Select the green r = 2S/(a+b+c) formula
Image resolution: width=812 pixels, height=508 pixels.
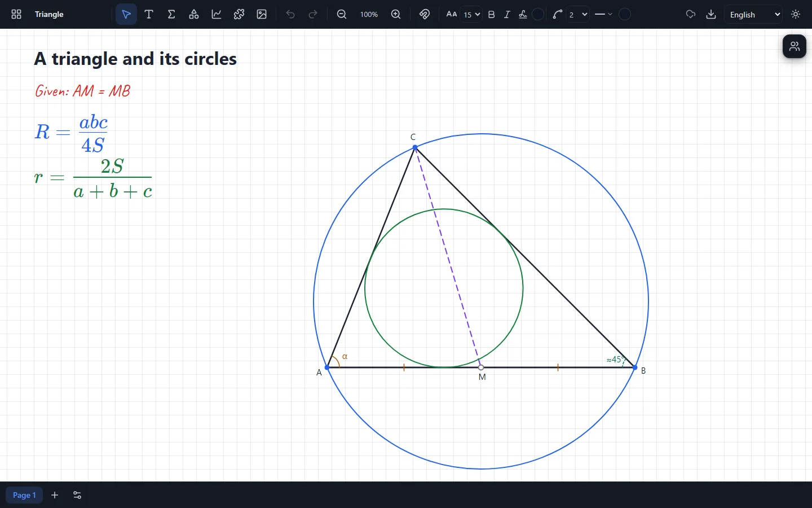[93, 178]
